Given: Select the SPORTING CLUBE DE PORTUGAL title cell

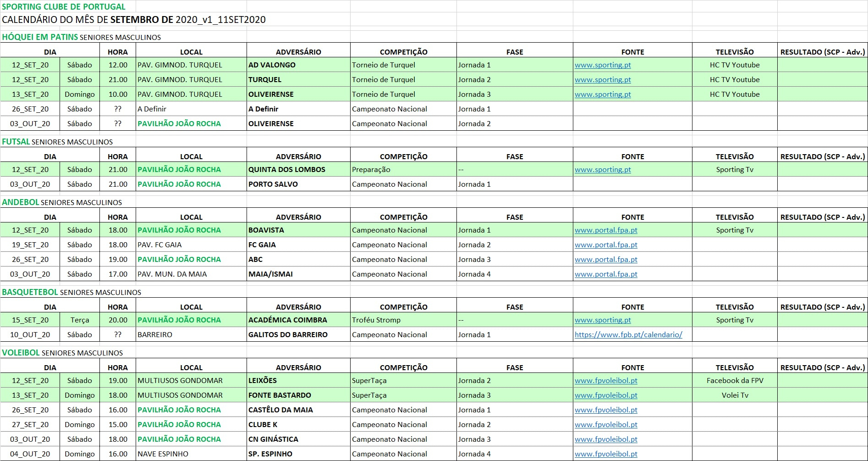Looking at the screenshot, I should pos(64,7).
